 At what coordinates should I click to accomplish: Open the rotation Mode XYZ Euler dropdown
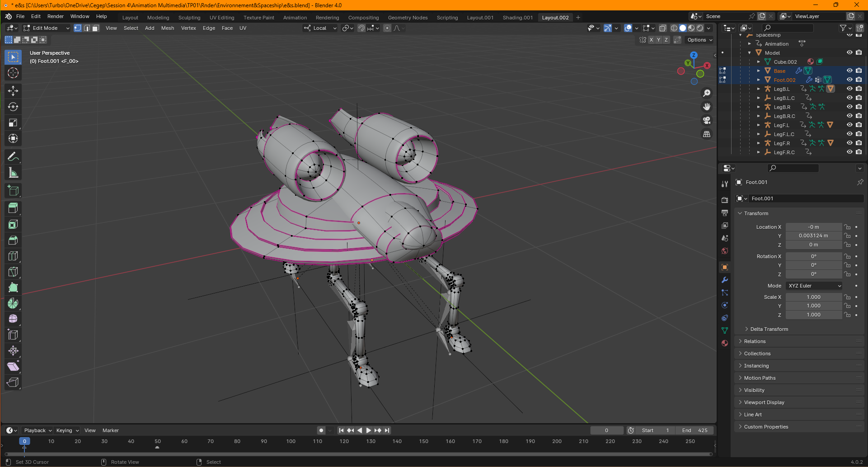pyautogui.click(x=814, y=286)
